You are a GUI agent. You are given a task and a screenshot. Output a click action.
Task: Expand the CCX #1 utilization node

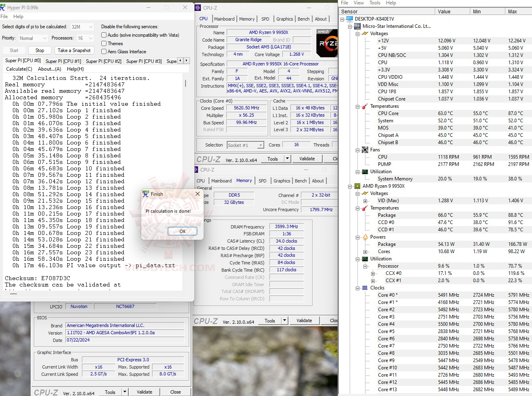coord(373,281)
